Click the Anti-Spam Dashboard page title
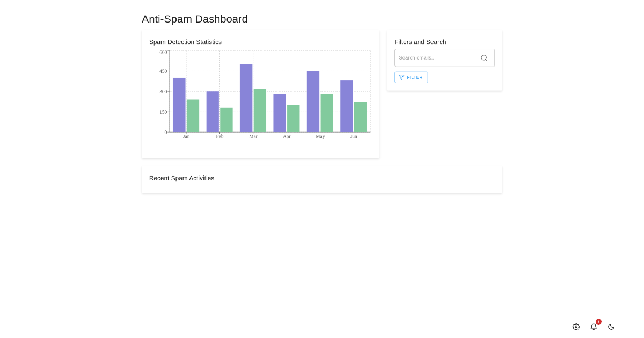 pyautogui.click(x=195, y=19)
